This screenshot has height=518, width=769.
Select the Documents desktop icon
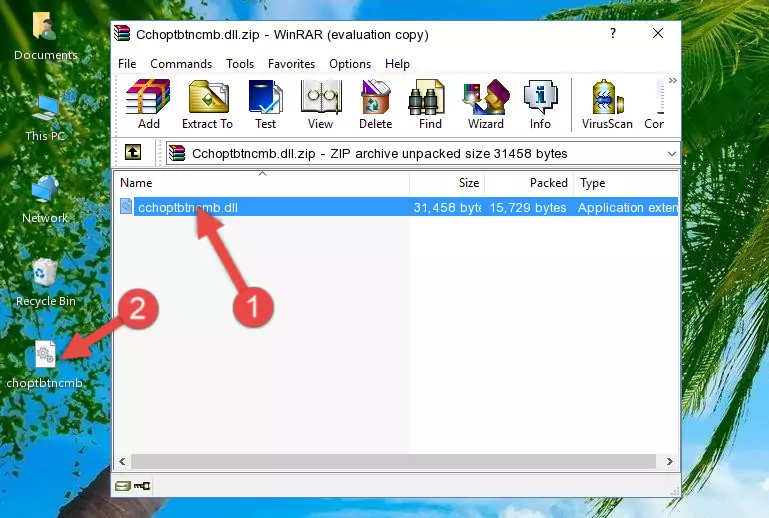tap(45, 36)
